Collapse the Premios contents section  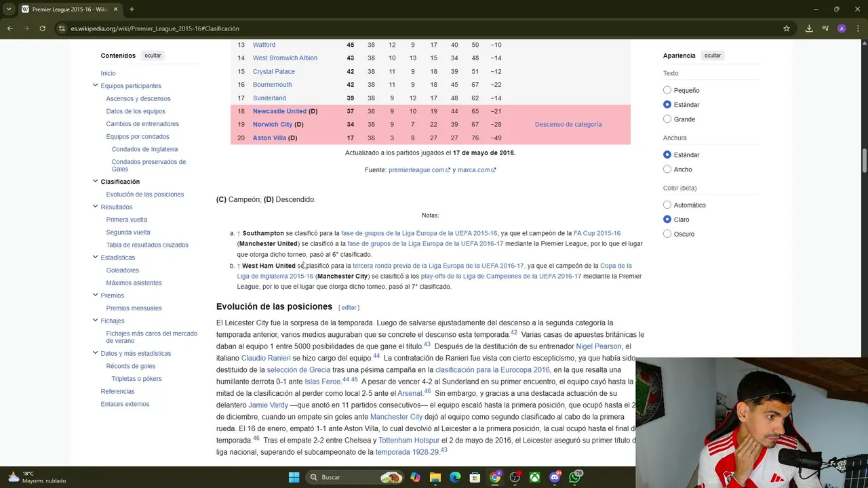pyautogui.click(x=95, y=295)
